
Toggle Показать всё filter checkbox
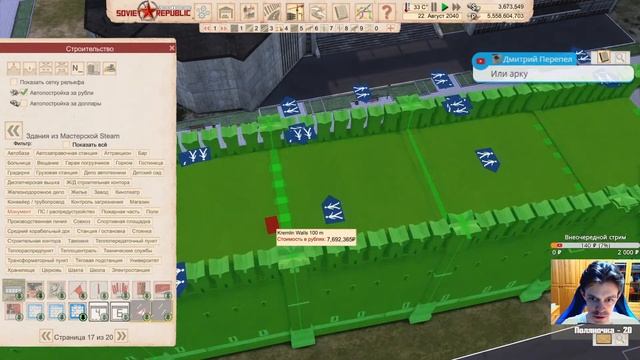point(67,144)
